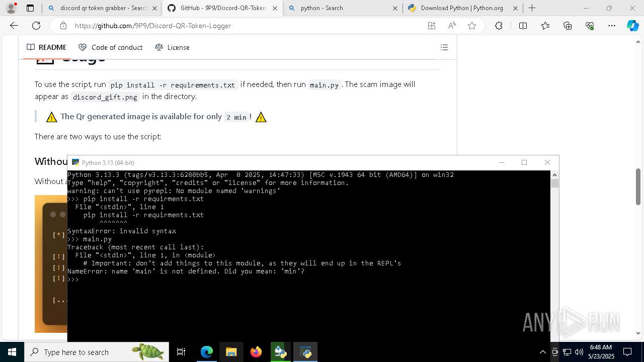644x362 pixels.
Task: Click the Python console title bar icon
Action: click(x=75, y=162)
